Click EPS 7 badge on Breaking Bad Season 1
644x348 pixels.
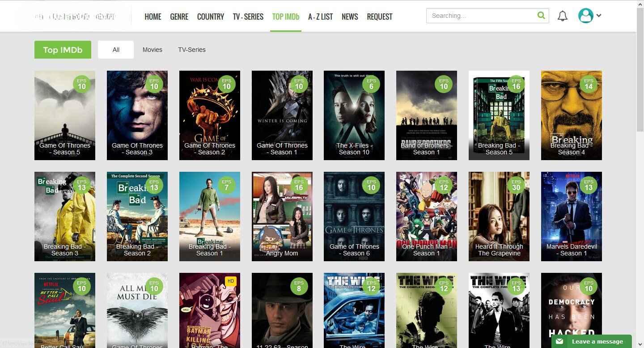[x=227, y=185]
